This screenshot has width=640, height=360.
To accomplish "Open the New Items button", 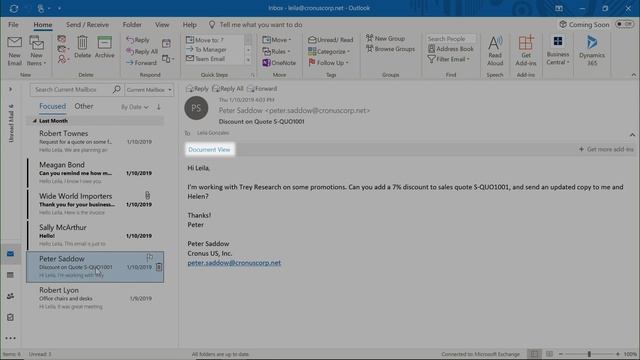I will tap(36, 51).
